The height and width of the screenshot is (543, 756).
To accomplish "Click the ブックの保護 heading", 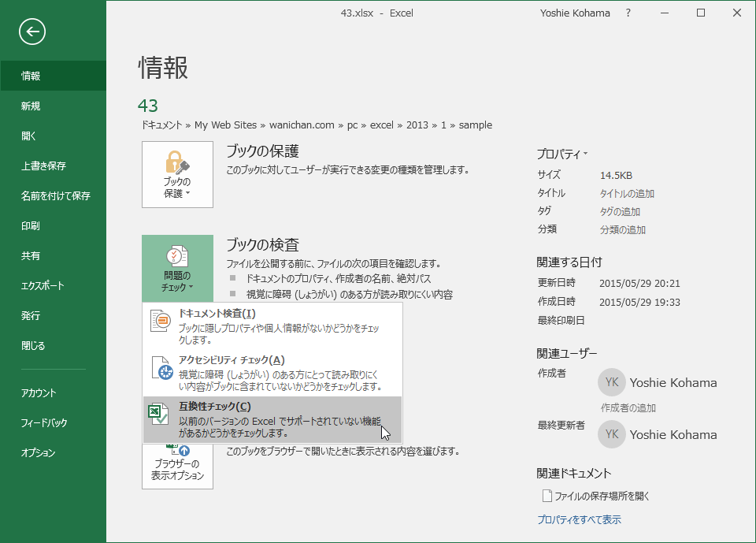I will click(263, 151).
